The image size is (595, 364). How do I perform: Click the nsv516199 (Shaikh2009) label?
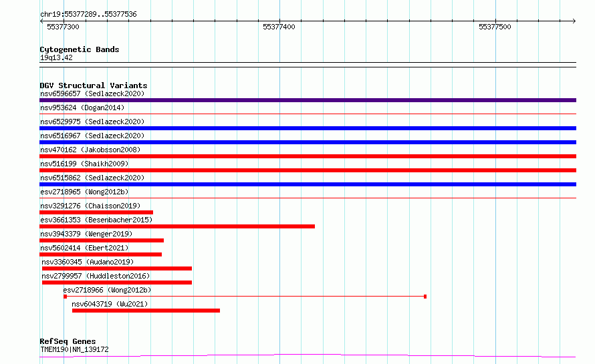click(84, 164)
